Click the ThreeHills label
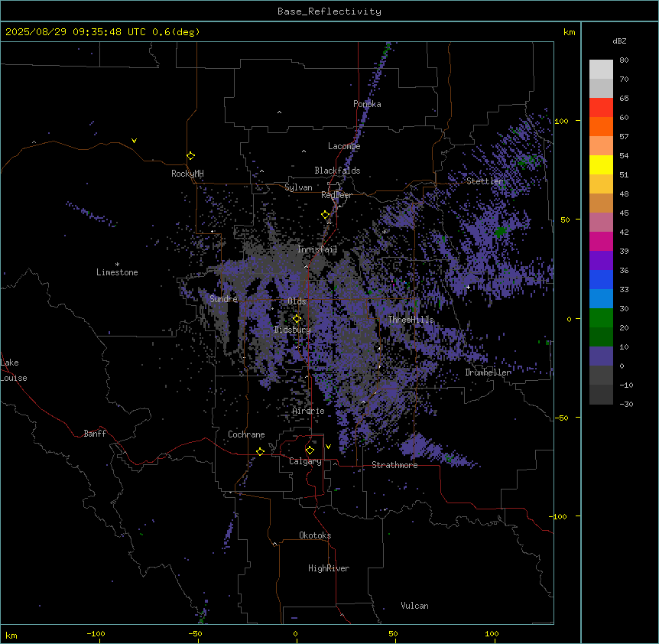 (411, 320)
